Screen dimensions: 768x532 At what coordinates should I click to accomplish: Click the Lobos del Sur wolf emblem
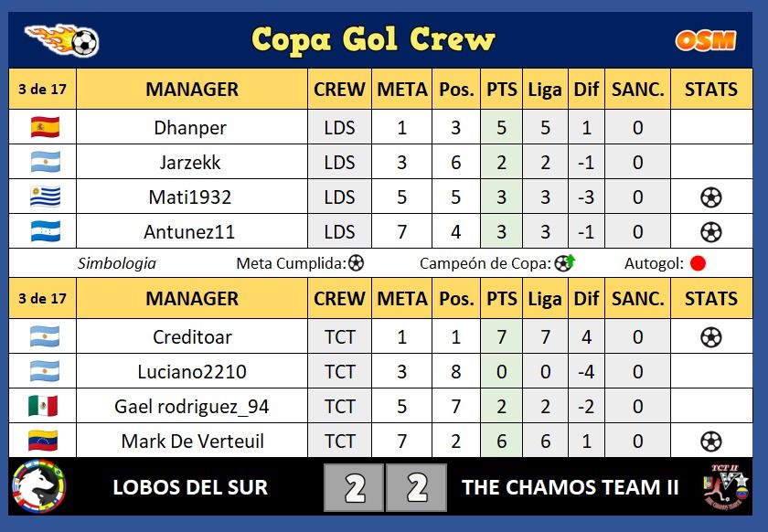pyautogui.click(x=38, y=486)
